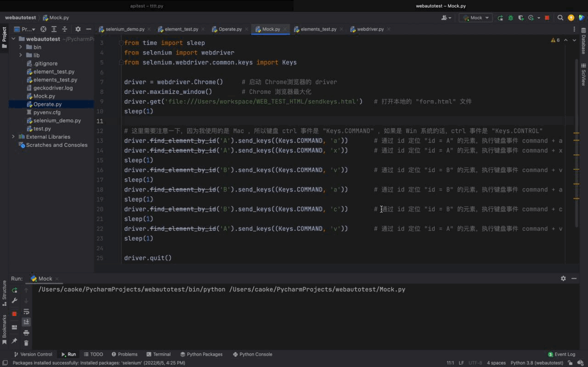Click the Python 3.8 interpreter selector
This screenshot has width=588, height=367.
(537, 363)
